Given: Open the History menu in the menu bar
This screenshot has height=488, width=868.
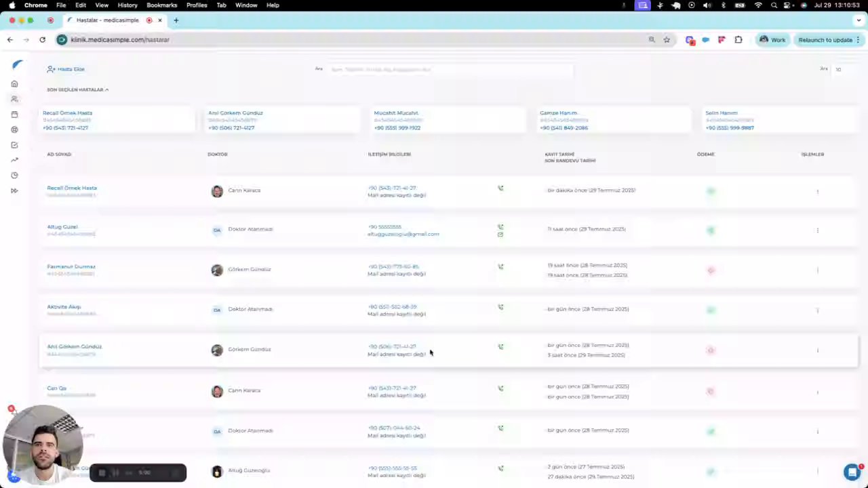Looking at the screenshot, I should click(127, 5).
